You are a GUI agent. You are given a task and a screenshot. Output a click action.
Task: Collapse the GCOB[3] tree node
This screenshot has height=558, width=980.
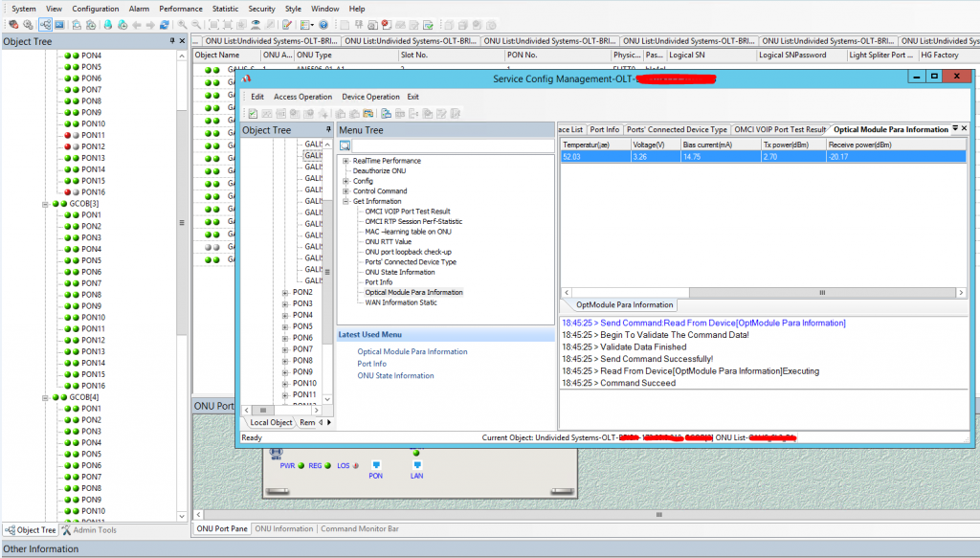pyautogui.click(x=45, y=204)
